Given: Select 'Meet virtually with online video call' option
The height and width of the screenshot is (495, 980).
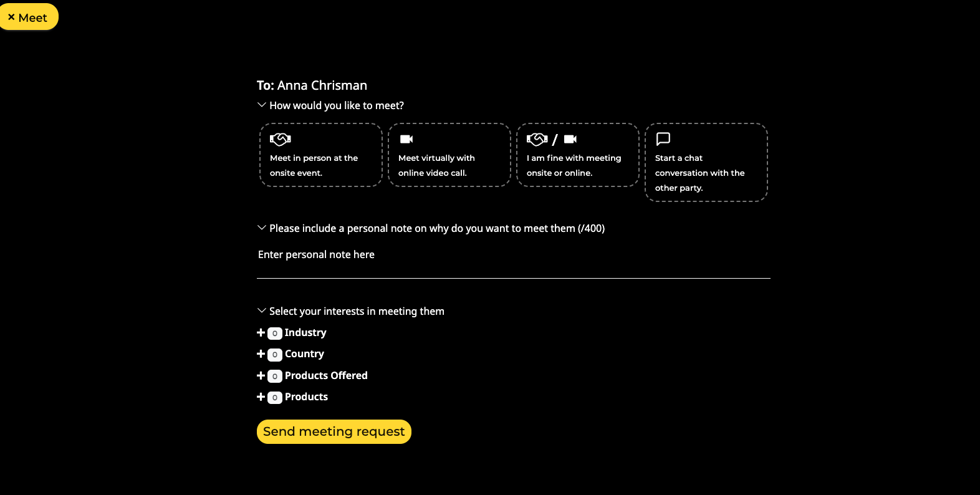Looking at the screenshot, I should pyautogui.click(x=449, y=165).
